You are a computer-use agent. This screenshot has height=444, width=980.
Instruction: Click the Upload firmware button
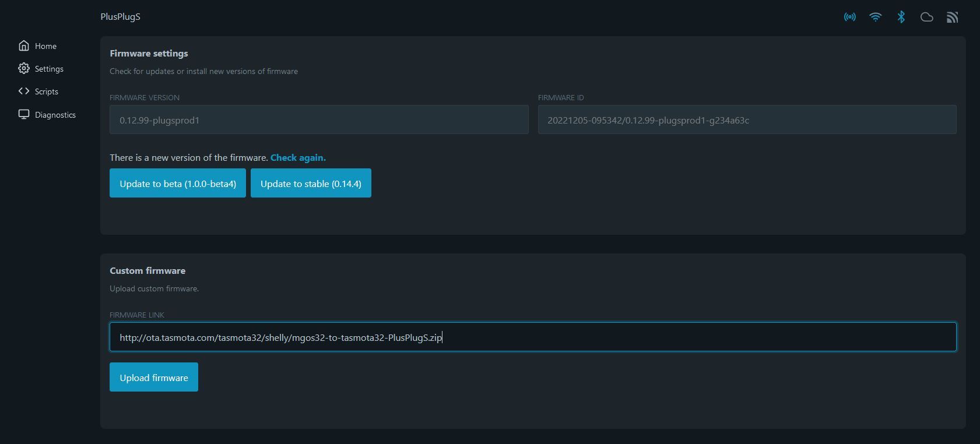tap(154, 377)
